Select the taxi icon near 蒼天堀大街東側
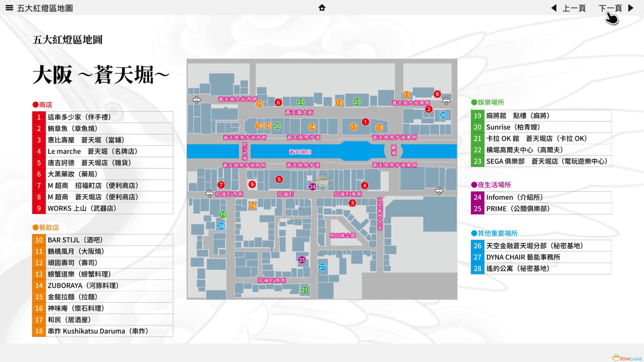The height and width of the screenshot is (362, 644). [x=446, y=101]
